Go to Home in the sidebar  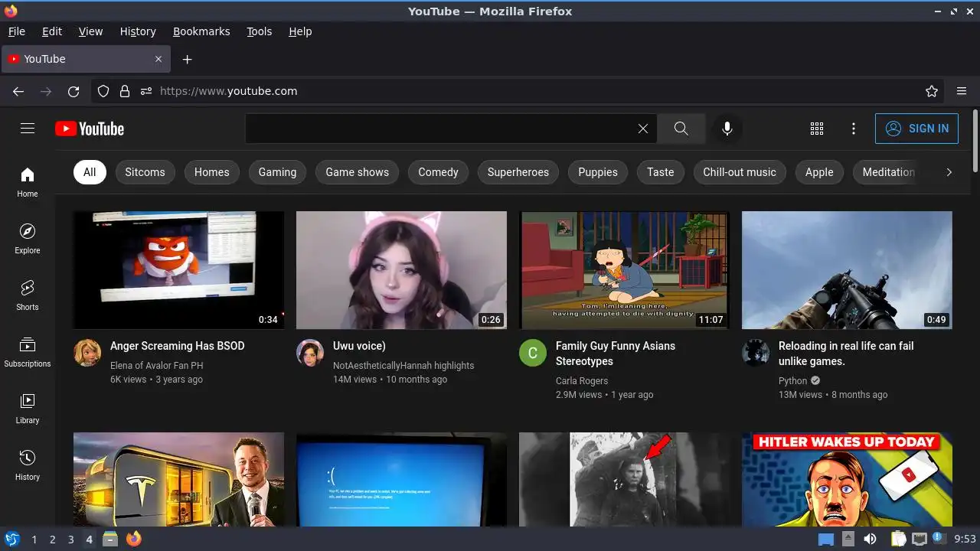[x=28, y=182]
